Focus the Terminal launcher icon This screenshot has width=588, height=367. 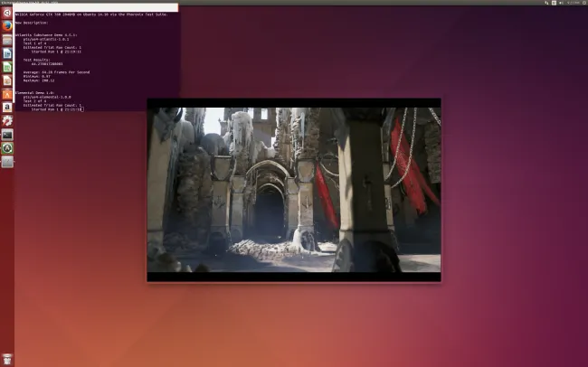click(7, 135)
